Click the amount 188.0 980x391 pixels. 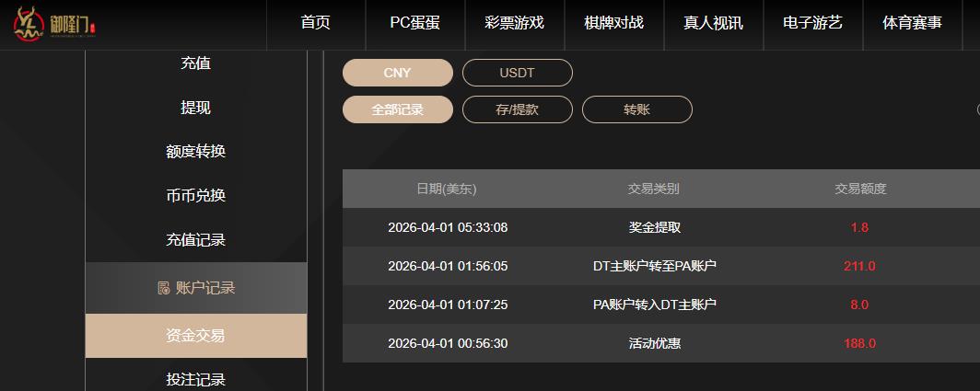point(860,343)
